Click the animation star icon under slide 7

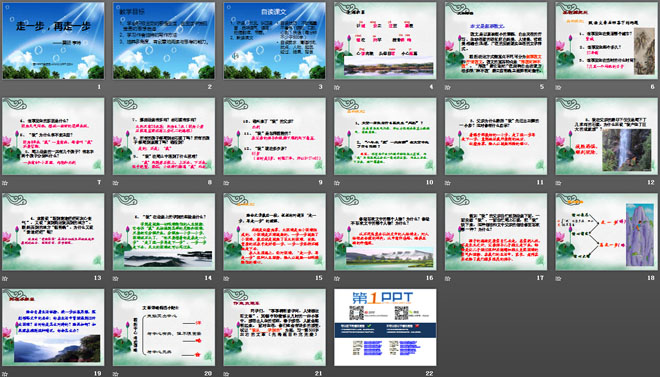pos(5,183)
